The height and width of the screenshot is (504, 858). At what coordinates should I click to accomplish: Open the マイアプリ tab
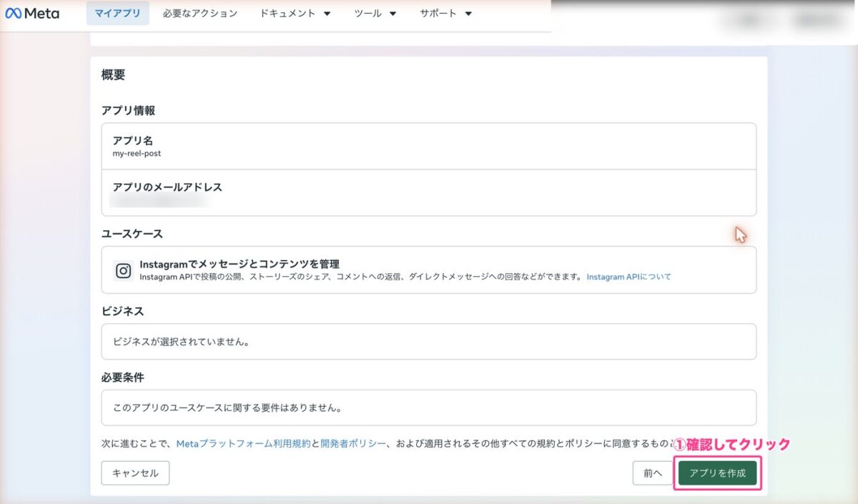click(x=118, y=14)
